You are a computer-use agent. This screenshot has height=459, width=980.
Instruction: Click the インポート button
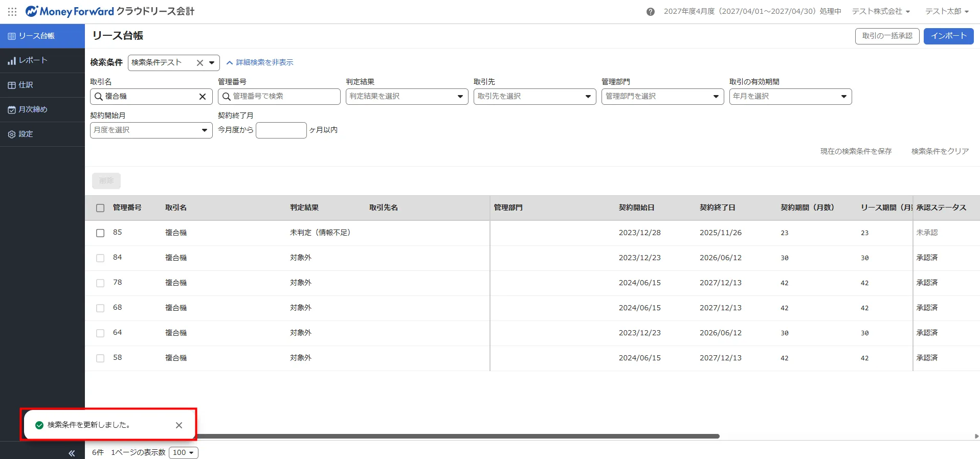[x=948, y=36]
